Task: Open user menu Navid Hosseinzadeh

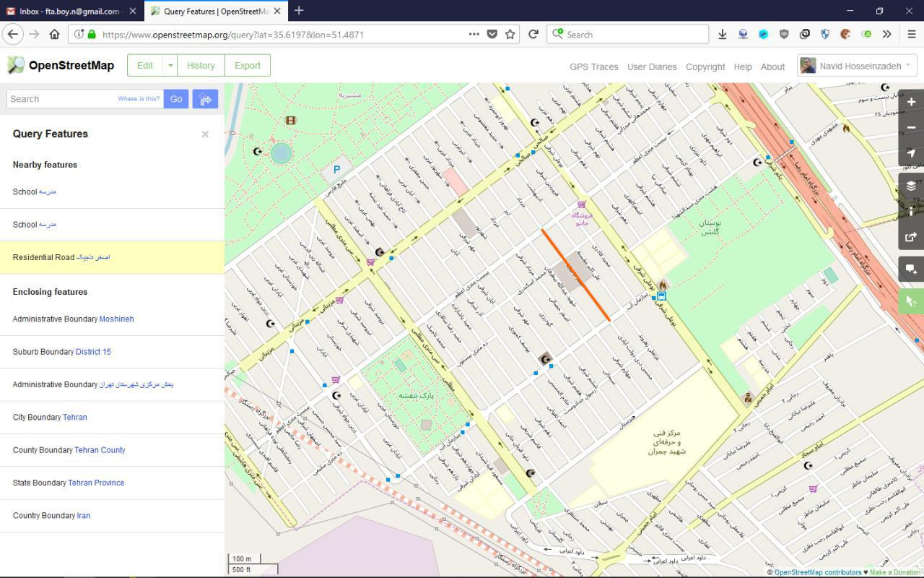Action: pos(857,66)
